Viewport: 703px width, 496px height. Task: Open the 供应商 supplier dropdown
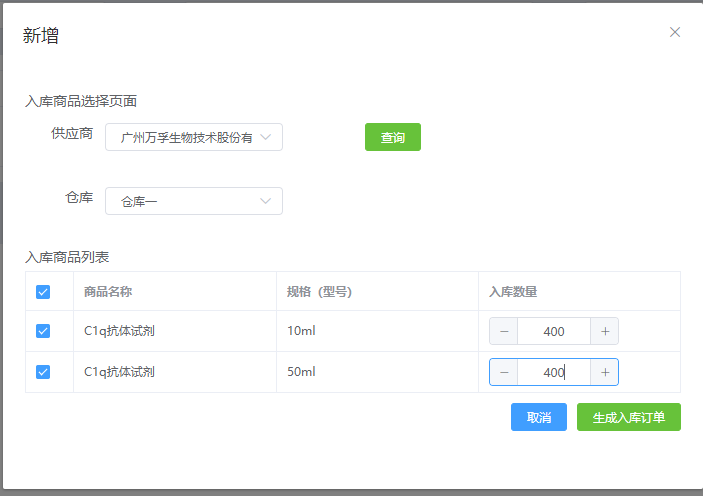193,137
